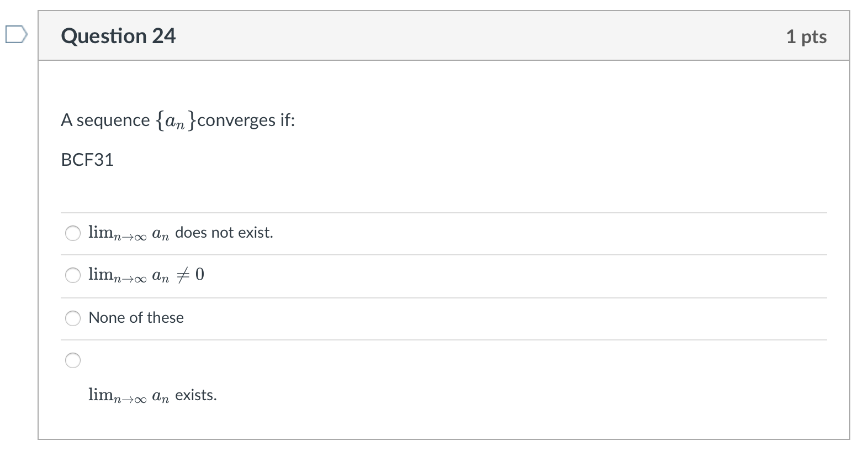Pick the radio above the "exists" answer

click(x=73, y=360)
